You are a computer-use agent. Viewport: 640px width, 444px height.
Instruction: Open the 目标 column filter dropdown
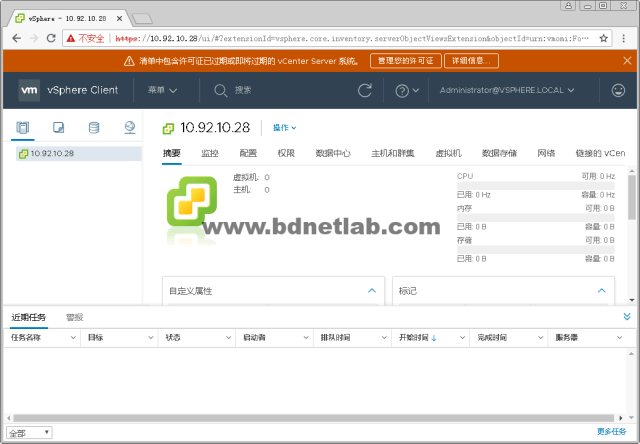(x=151, y=337)
